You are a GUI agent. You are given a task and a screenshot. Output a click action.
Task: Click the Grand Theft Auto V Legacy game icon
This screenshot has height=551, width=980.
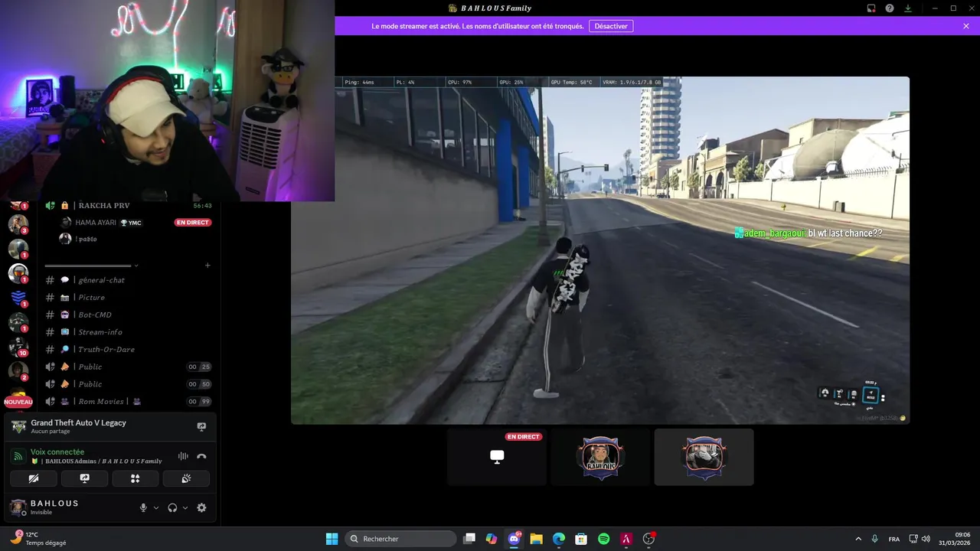18,426
